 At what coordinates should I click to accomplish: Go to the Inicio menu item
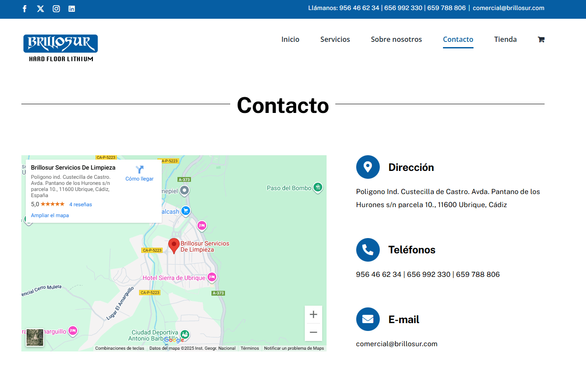[290, 39]
